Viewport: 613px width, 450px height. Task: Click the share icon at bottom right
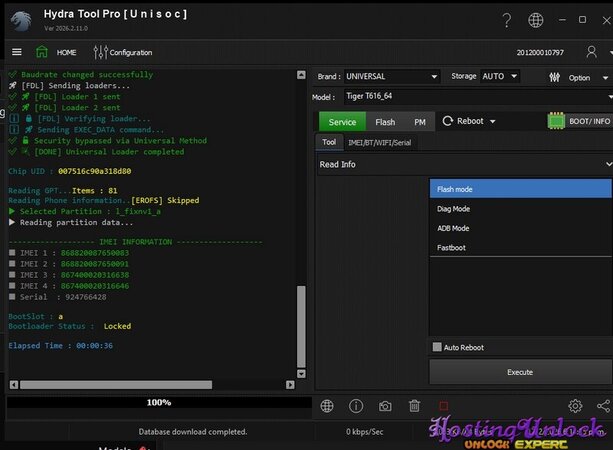pyautogui.click(x=603, y=406)
